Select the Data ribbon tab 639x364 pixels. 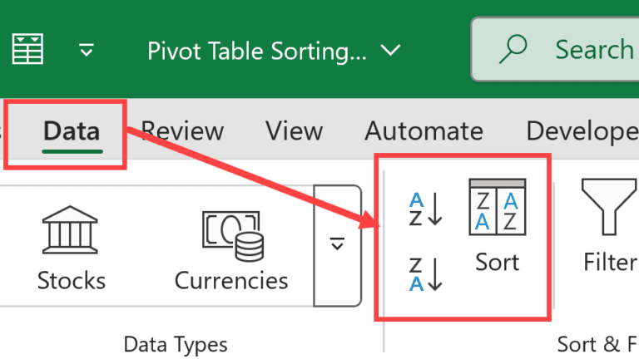coord(72,131)
